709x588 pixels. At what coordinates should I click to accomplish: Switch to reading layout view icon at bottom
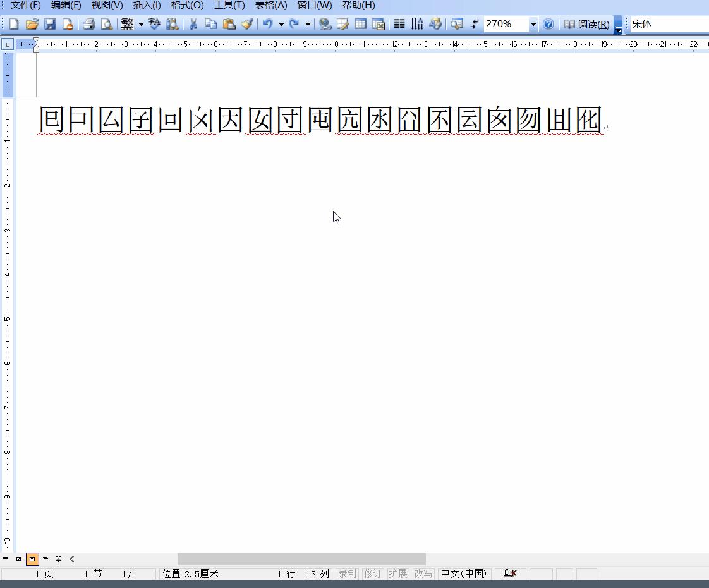coord(58,559)
